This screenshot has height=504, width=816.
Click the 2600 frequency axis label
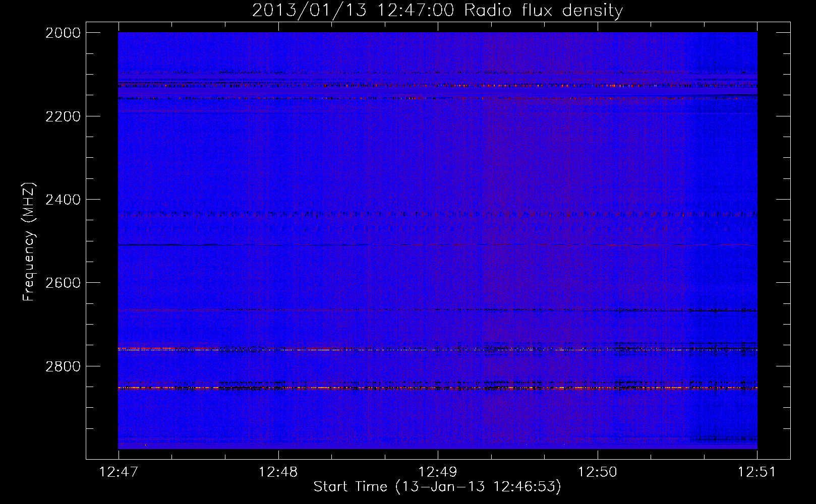point(63,283)
